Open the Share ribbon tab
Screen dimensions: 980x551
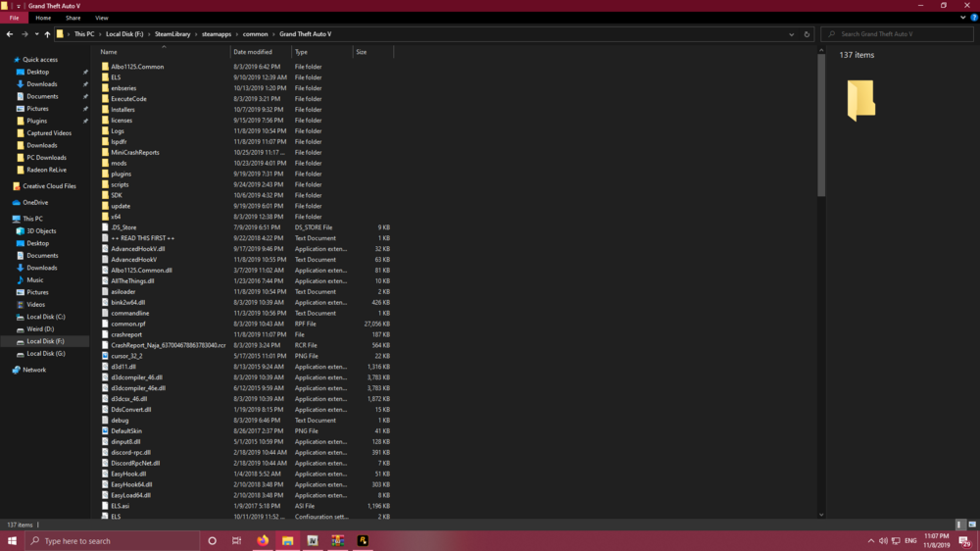pos(73,18)
